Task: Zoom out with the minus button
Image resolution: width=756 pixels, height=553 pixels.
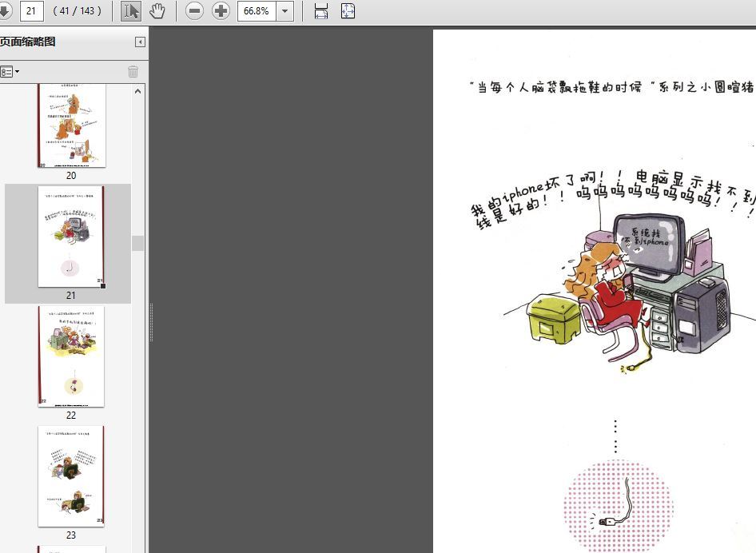Action: (x=194, y=10)
